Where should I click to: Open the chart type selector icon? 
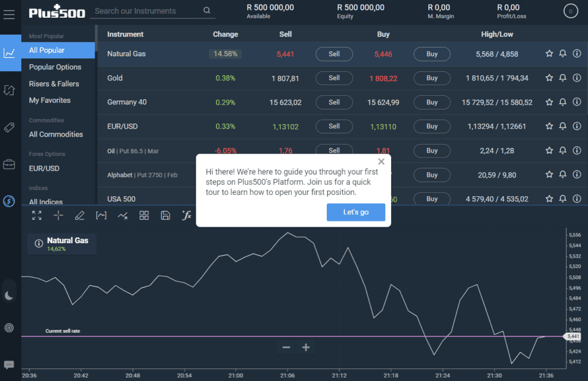coord(123,215)
